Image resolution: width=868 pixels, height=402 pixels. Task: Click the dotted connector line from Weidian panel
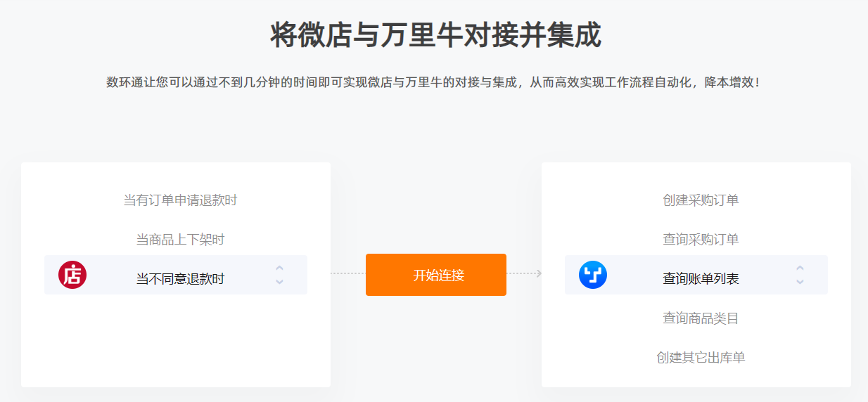(348, 273)
